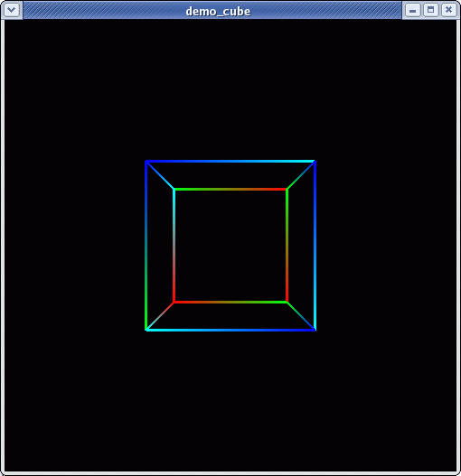
Task: Select the outer left blue-to-green cube edge
Action: pos(146,246)
